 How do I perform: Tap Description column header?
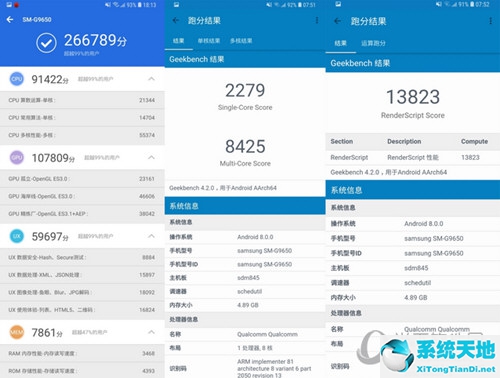pyautogui.click(x=404, y=142)
